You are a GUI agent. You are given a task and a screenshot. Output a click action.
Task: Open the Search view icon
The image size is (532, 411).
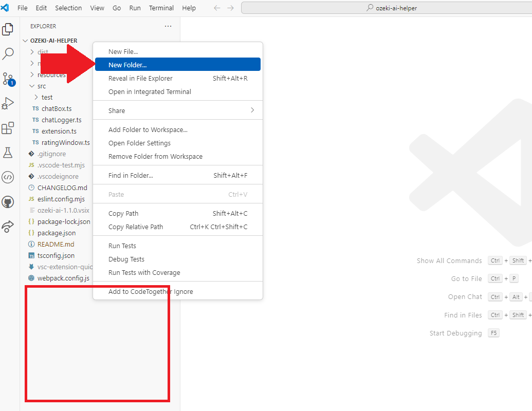point(8,53)
